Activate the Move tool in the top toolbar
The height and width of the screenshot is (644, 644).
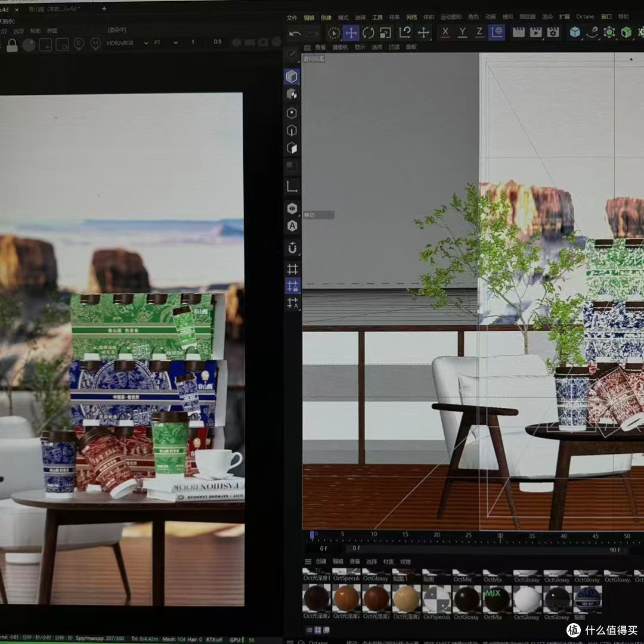pyautogui.click(x=351, y=33)
